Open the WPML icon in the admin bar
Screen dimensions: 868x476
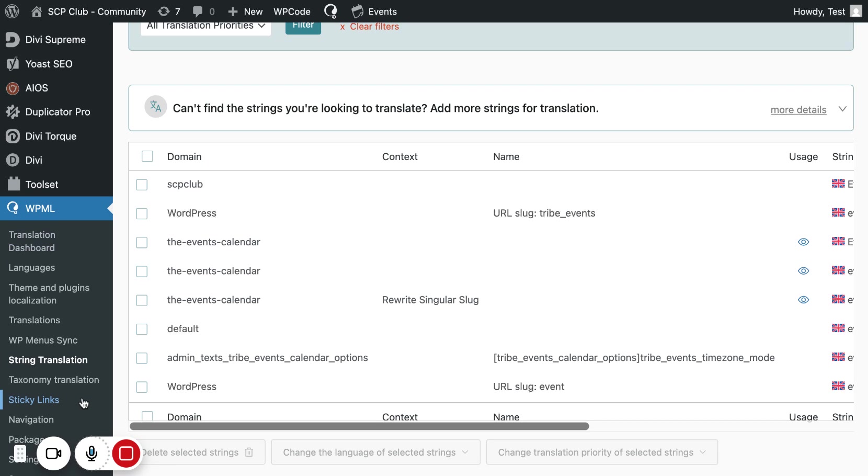pyautogui.click(x=330, y=11)
